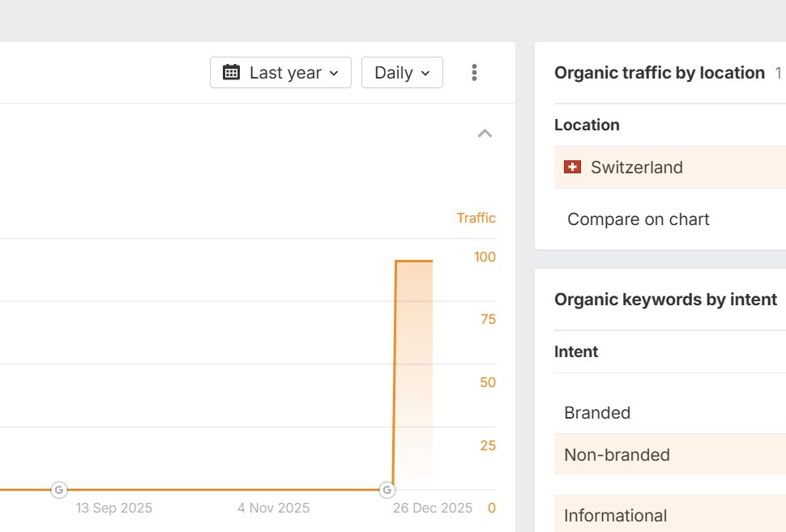Click the Google update marker near December

pos(387,489)
